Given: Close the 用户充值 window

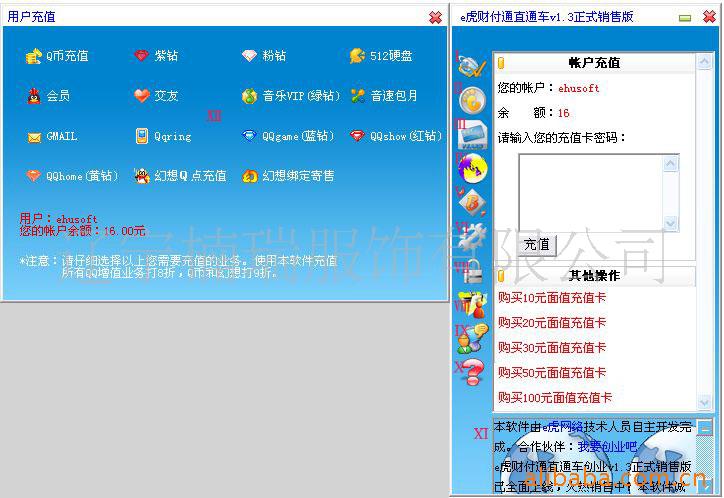Looking at the screenshot, I should coord(435,18).
